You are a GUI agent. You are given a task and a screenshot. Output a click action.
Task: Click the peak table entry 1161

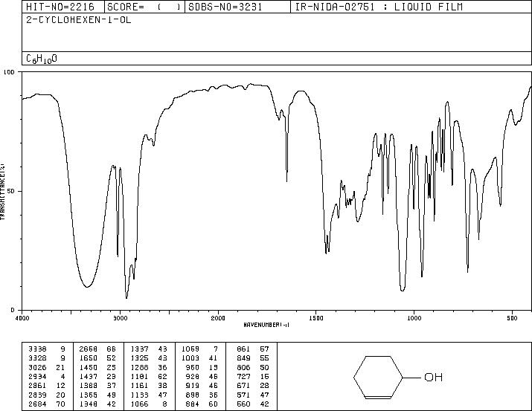click(x=139, y=386)
